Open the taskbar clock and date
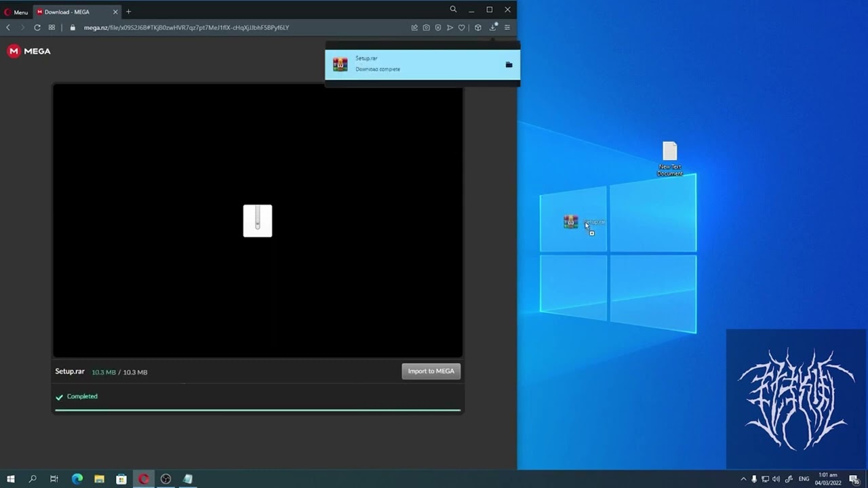The image size is (868, 488). [x=829, y=479]
